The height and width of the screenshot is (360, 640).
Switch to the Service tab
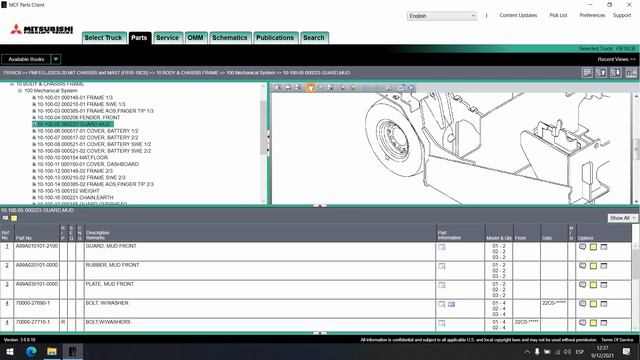(167, 38)
